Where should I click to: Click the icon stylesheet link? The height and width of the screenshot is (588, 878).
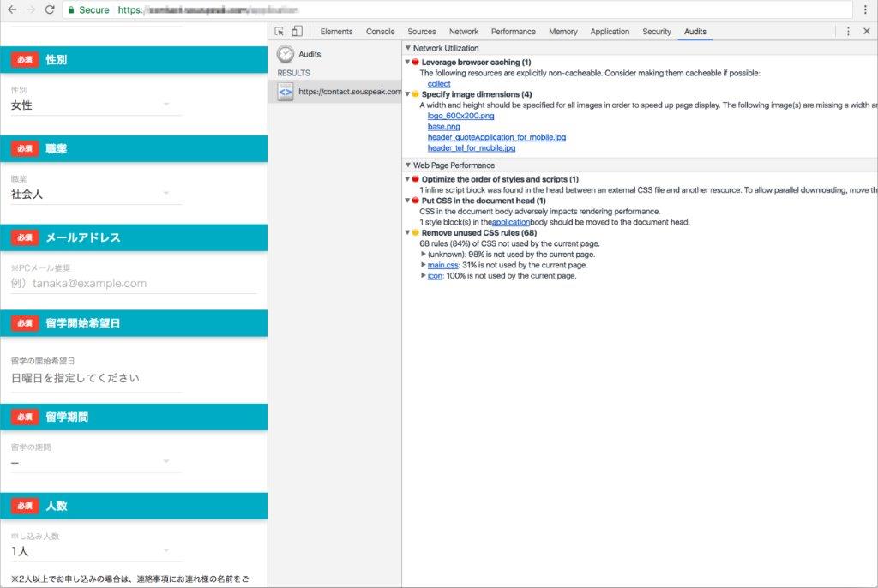pyautogui.click(x=435, y=275)
